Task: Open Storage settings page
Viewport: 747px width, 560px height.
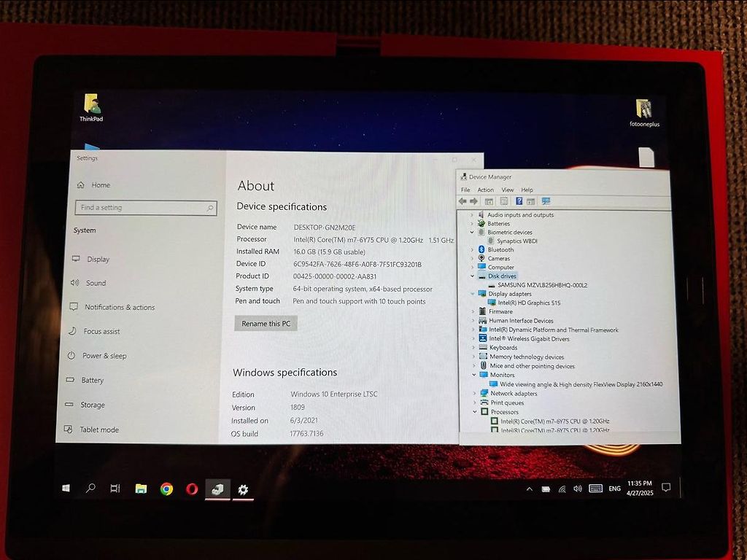Action: coord(85,405)
